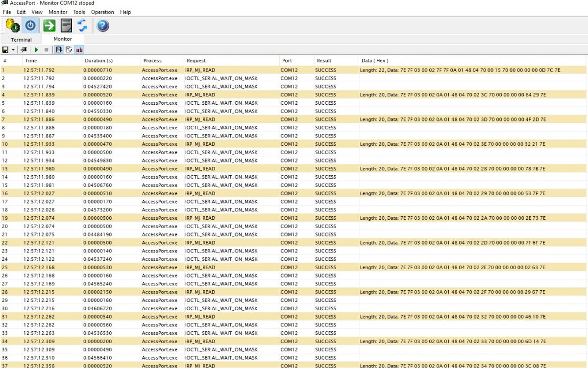Select duration 0.00002150 in row 28
This screenshot has height=369, width=588.
click(x=98, y=292)
